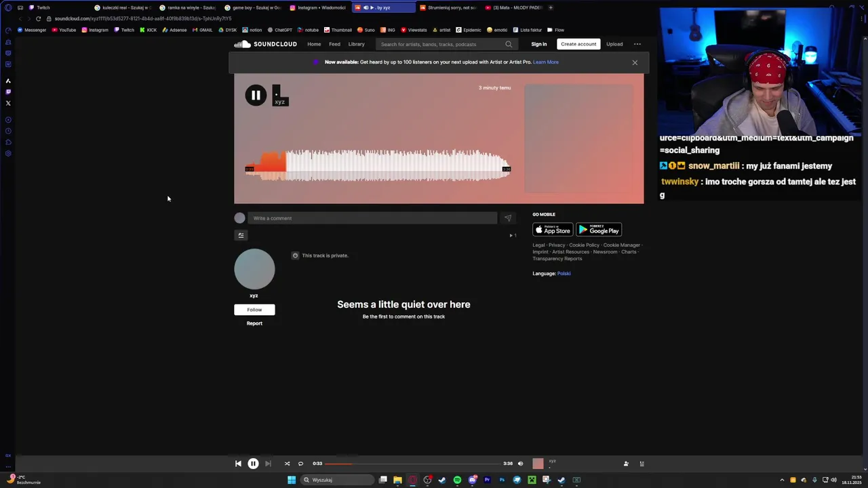
Task: Open xyz user avatar
Action: point(254,269)
